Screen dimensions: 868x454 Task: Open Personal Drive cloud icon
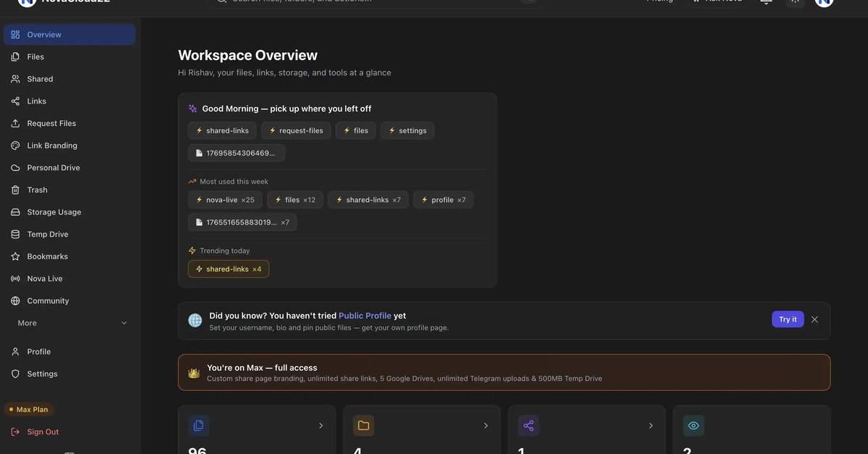pos(15,168)
